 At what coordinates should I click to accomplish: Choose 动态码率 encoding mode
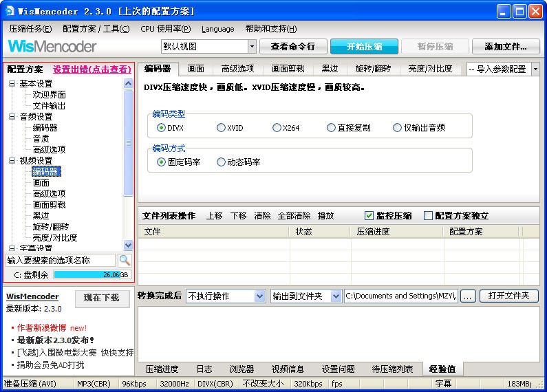221,162
